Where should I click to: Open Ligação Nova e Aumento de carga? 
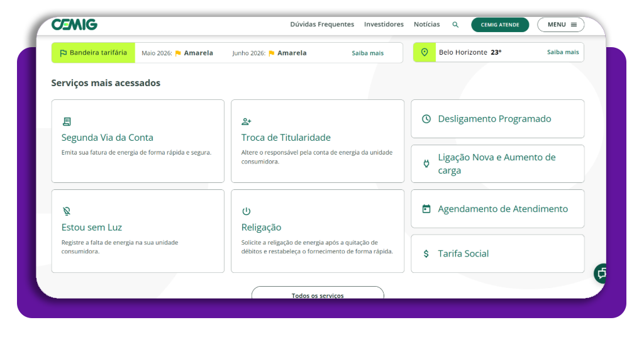(x=497, y=163)
